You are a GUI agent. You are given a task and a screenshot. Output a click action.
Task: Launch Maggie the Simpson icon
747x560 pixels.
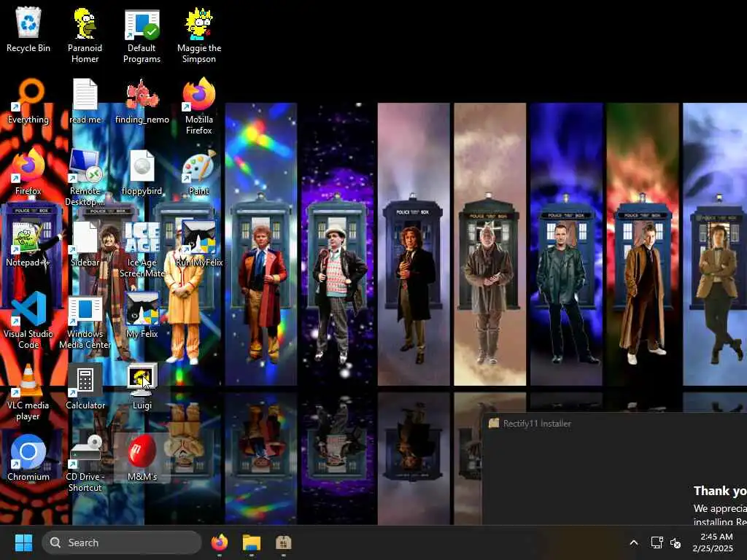[199, 36]
